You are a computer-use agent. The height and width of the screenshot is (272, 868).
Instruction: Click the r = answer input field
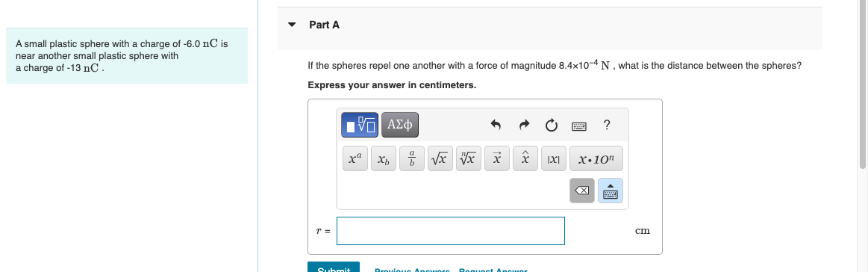pyautogui.click(x=451, y=230)
